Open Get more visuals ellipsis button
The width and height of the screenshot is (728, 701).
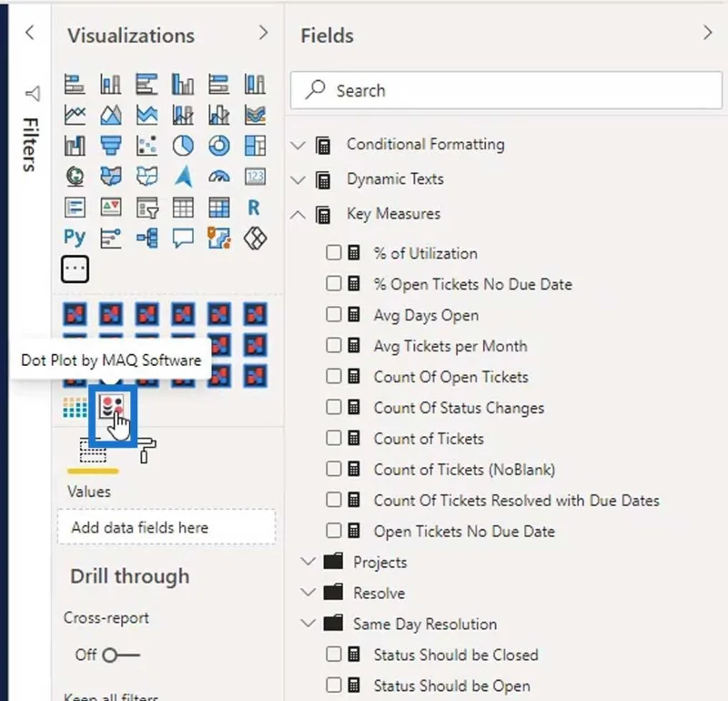[x=75, y=269]
